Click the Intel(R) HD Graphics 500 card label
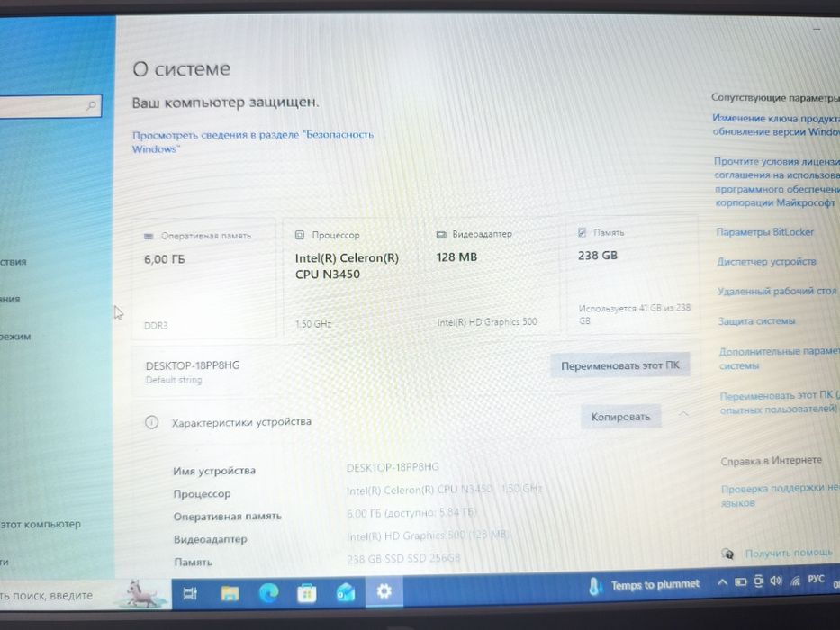 point(487,322)
